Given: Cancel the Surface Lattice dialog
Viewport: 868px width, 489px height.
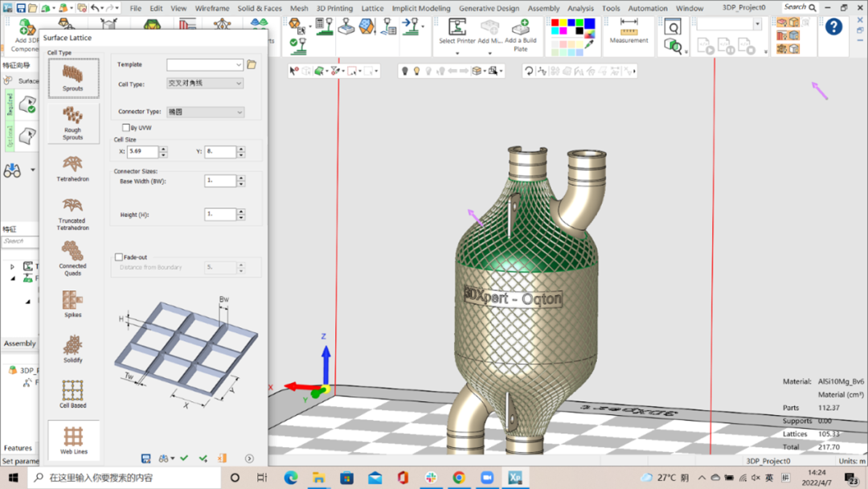Looking at the screenshot, I should click(222, 458).
